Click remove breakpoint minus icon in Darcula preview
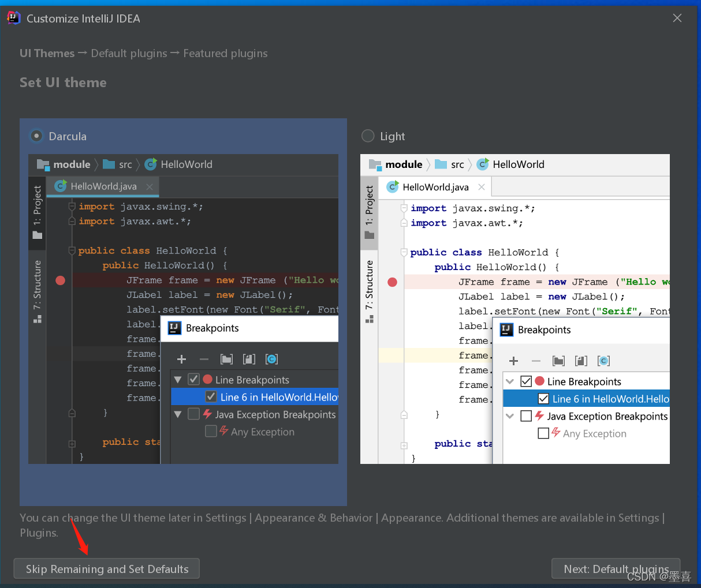The height and width of the screenshot is (588, 701). [204, 359]
